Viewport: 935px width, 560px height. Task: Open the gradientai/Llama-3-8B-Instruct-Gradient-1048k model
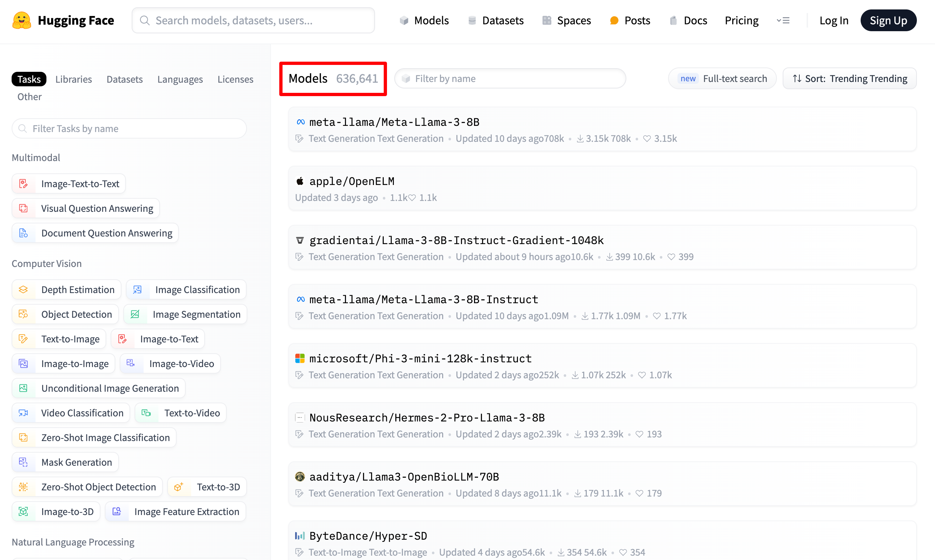pos(456,240)
